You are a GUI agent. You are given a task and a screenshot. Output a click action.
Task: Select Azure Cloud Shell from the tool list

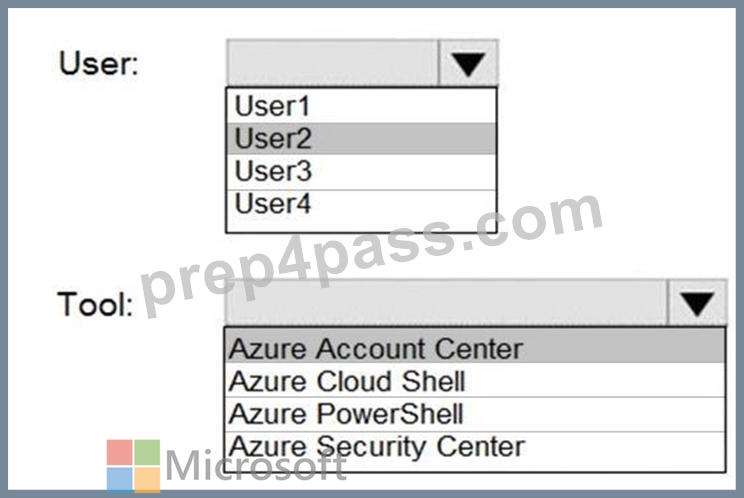click(475, 381)
